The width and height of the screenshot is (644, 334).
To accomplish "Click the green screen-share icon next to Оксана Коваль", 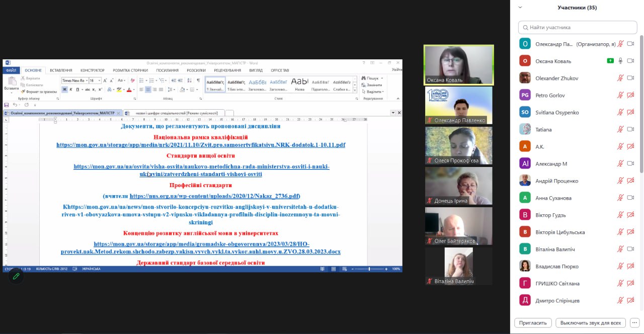I will coord(610,61).
